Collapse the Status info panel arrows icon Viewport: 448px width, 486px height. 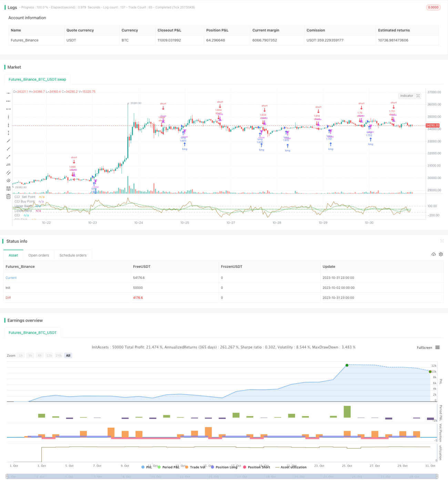pos(442,241)
